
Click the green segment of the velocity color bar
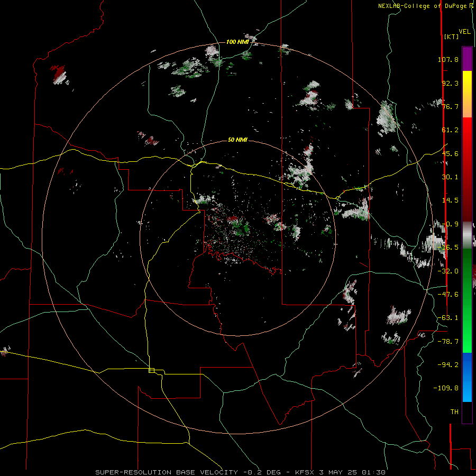pos(467,300)
